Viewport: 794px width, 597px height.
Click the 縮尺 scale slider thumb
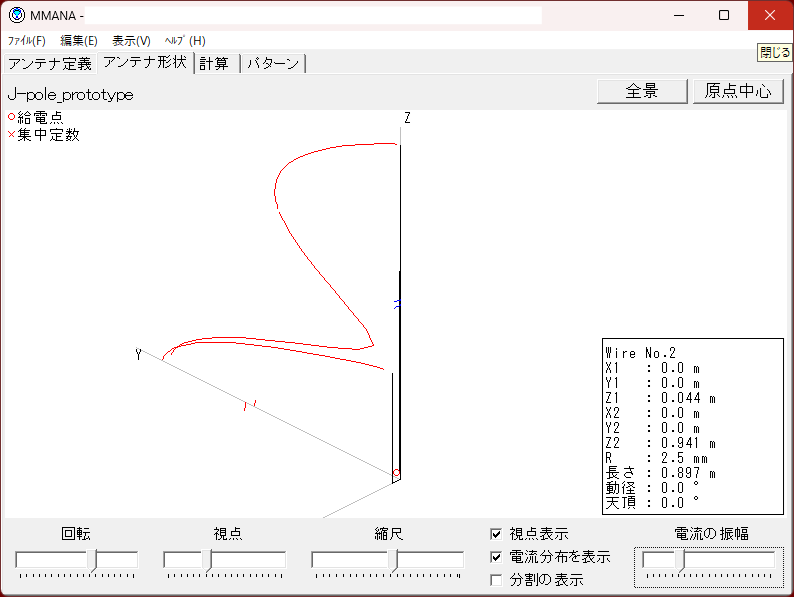point(393,560)
